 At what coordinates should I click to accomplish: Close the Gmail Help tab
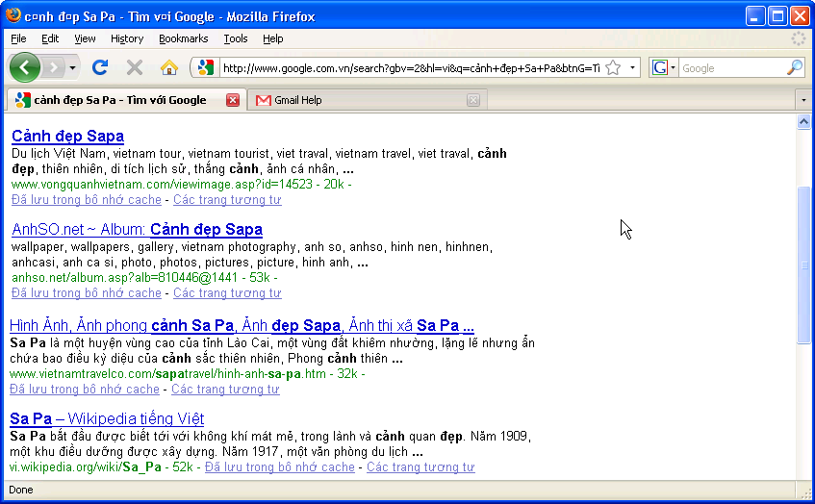(473, 100)
